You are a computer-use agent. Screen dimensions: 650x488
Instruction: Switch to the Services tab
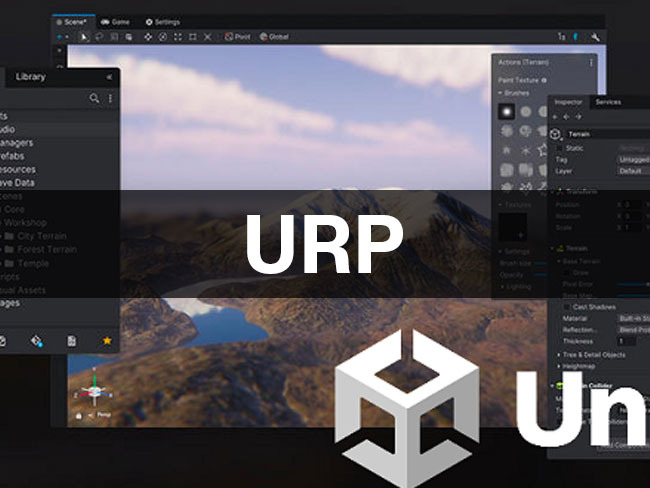[x=608, y=102]
